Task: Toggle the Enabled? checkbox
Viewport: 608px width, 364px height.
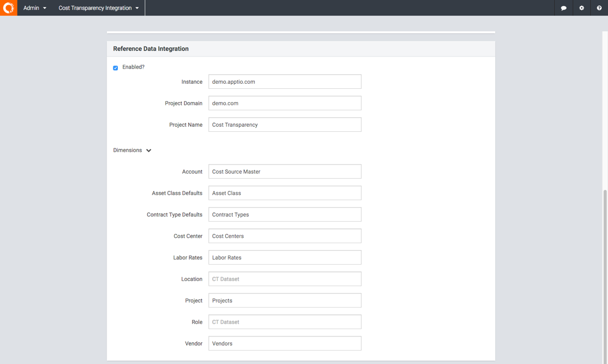Action: tap(116, 68)
